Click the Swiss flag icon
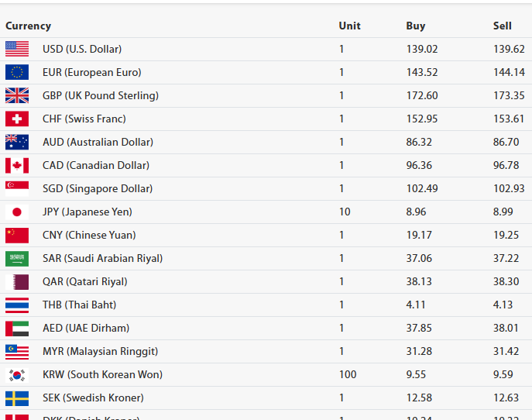 point(17,119)
